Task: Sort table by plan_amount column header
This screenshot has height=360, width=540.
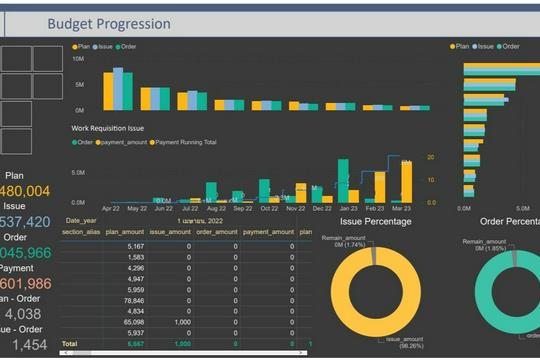Action: click(125, 232)
